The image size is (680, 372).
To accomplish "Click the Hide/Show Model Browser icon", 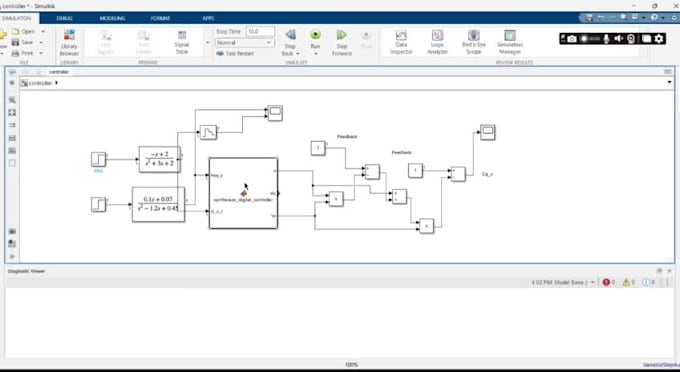I will (x=12, y=83).
